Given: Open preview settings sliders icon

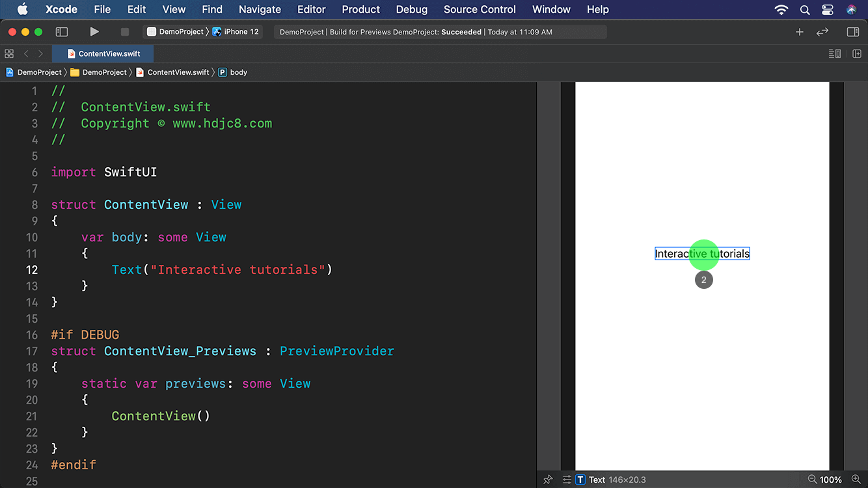Looking at the screenshot, I should pos(567,480).
